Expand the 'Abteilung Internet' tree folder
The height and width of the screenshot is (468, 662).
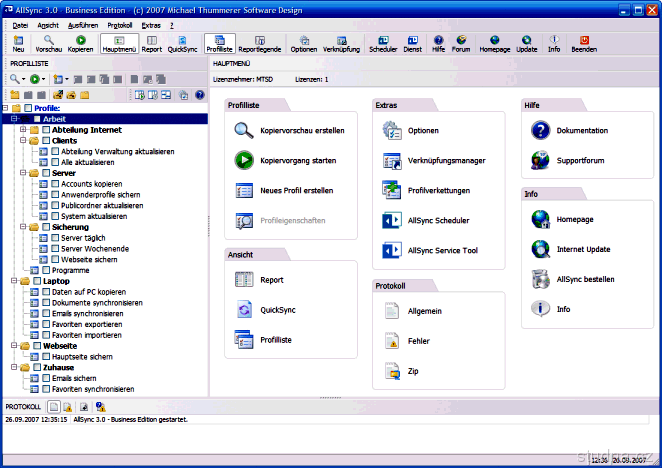[x=22, y=129]
